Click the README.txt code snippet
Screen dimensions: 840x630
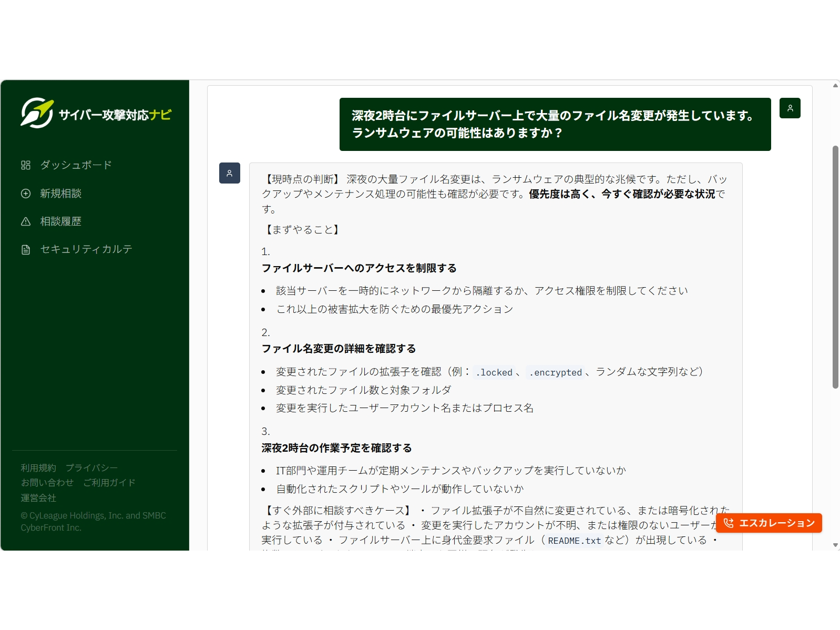[574, 541]
